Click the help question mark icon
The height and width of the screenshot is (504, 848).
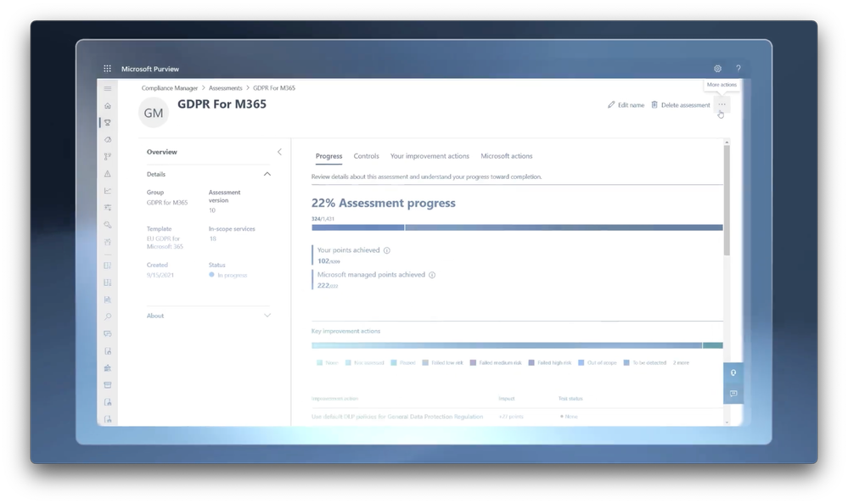pos(738,68)
